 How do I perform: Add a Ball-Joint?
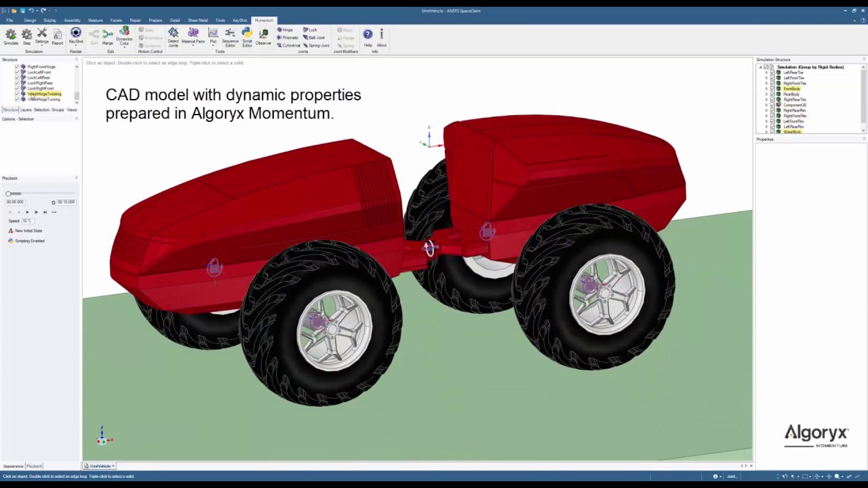pyautogui.click(x=314, y=38)
